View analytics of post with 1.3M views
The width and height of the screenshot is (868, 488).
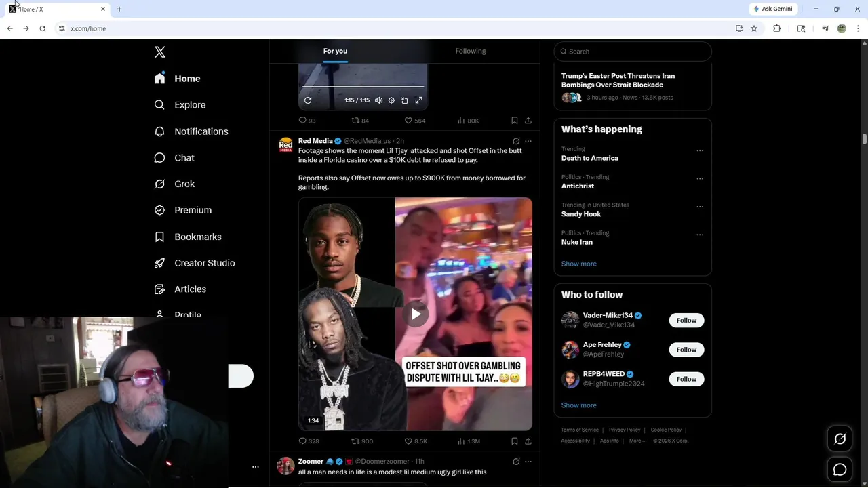(469, 441)
